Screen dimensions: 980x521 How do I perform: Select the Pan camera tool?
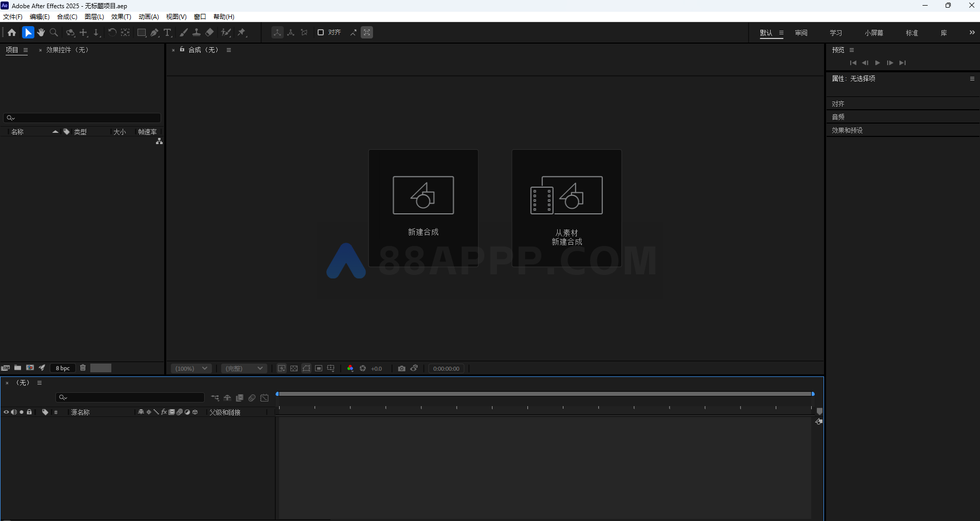(x=84, y=32)
